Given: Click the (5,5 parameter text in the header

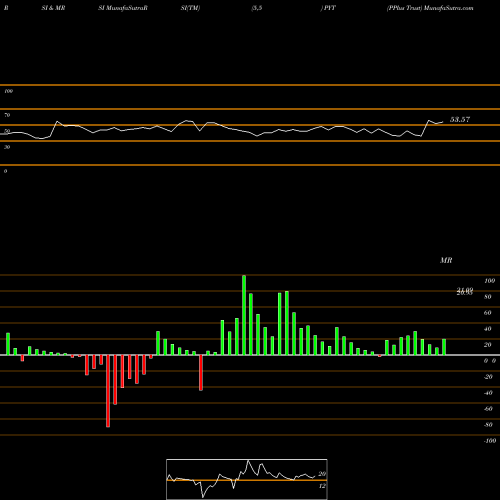Looking at the screenshot, I should coord(257,8).
